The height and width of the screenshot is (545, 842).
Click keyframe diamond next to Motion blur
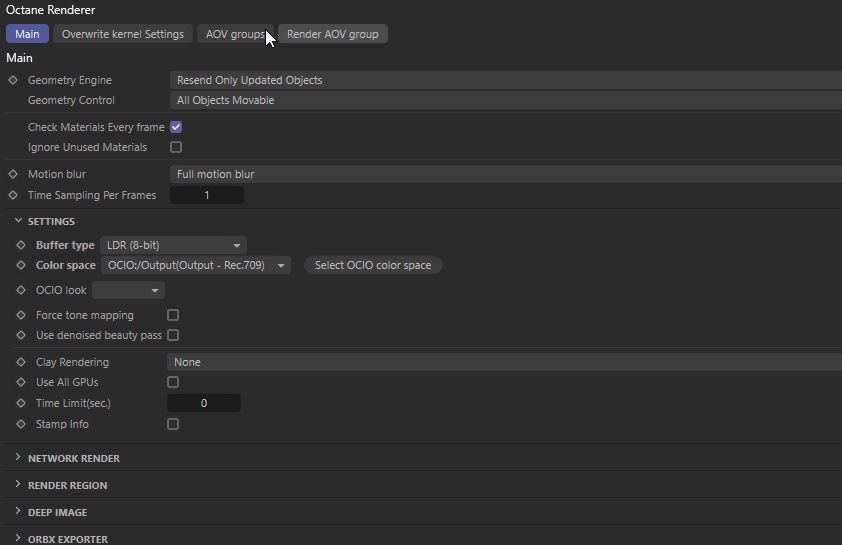coord(13,174)
